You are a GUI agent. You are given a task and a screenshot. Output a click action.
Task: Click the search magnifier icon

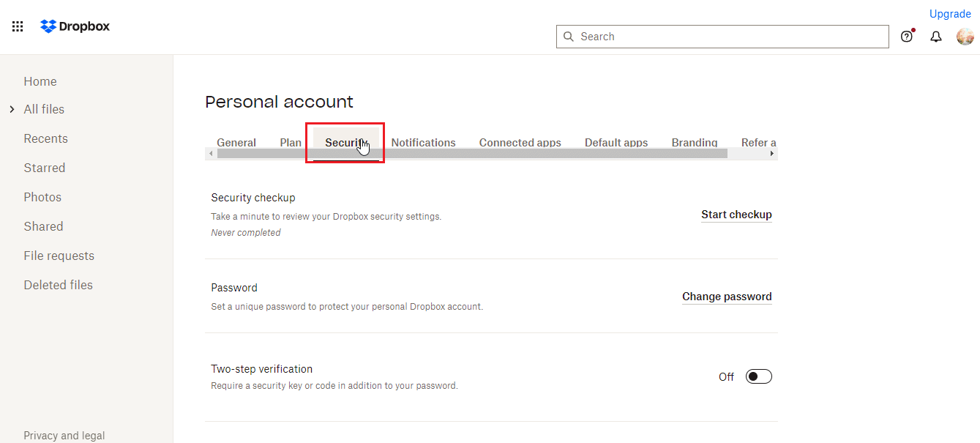coord(569,37)
